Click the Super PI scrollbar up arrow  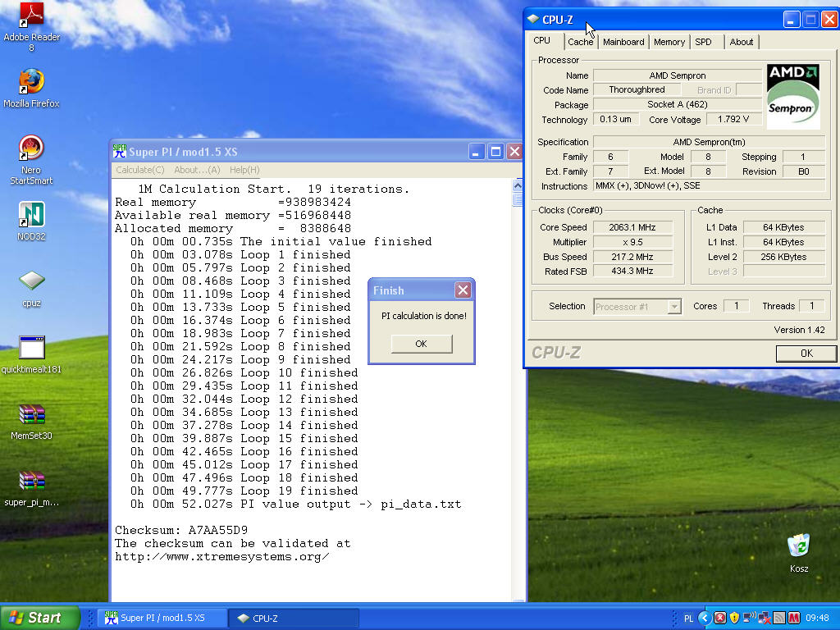(x=518, y=186)
